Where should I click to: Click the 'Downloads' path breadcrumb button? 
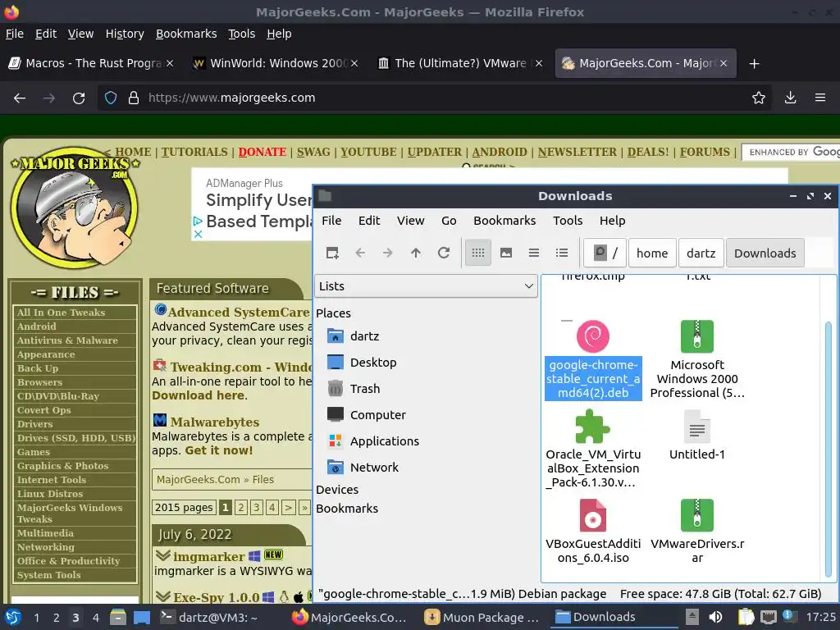coord(765,253)
